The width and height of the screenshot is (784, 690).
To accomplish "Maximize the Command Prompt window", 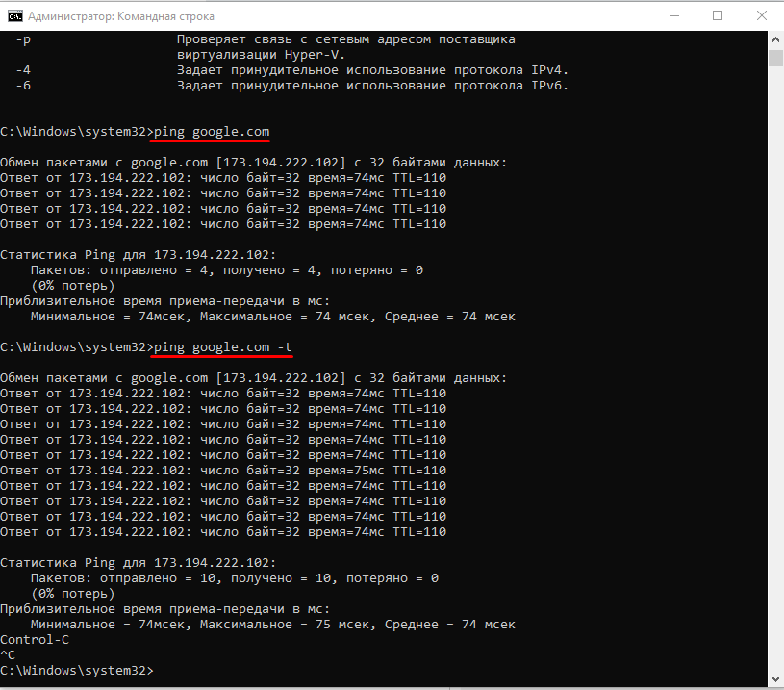I will point(718,16).
